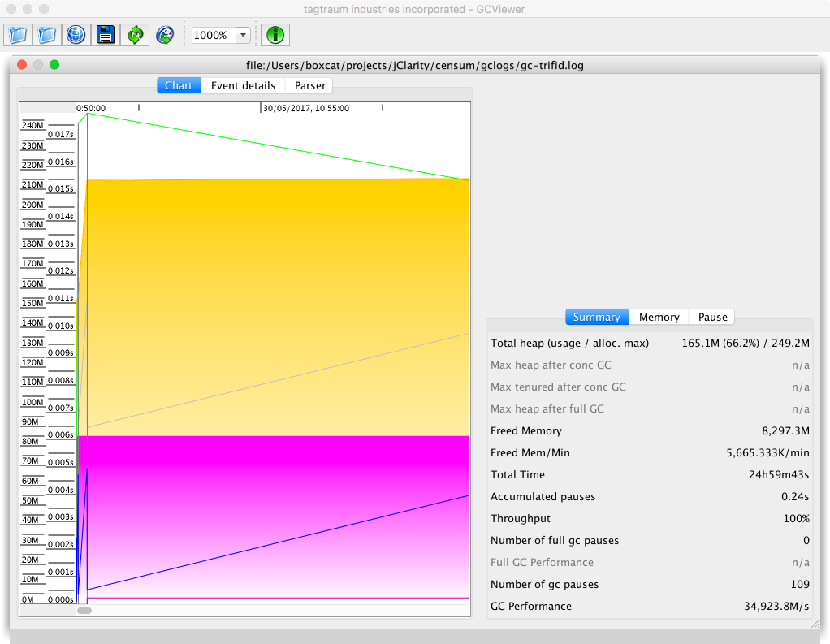Click the 1000% zoom text field
830x644 pixels.
click(x=212, y=35)
